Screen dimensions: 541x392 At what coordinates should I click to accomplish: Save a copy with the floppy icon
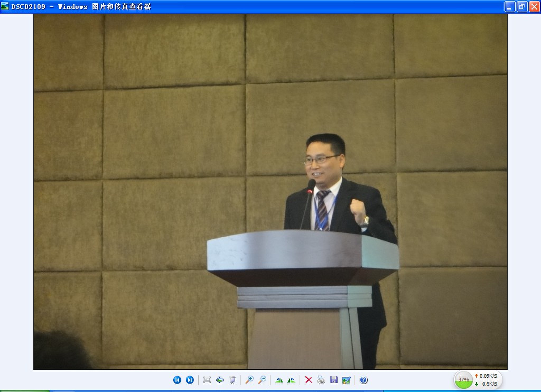click(334, 380)
